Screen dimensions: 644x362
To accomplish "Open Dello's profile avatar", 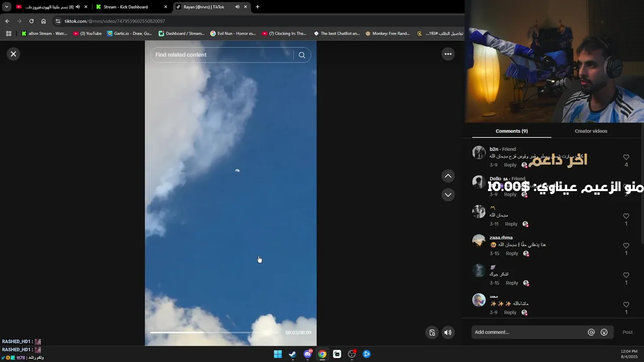I will pyautogui.click(x=479, y=182).
